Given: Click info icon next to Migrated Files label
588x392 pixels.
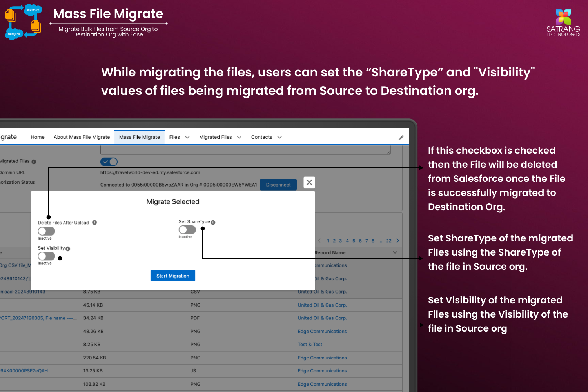Looking at the screenshot, I should click(34, 162).
